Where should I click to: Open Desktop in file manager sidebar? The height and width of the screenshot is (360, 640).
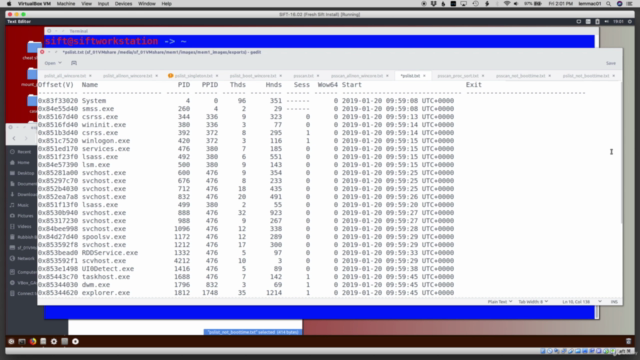22,173
